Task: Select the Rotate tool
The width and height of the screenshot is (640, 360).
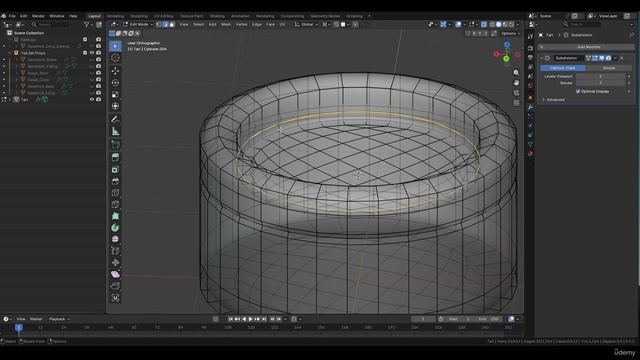Action: point(116,83)
